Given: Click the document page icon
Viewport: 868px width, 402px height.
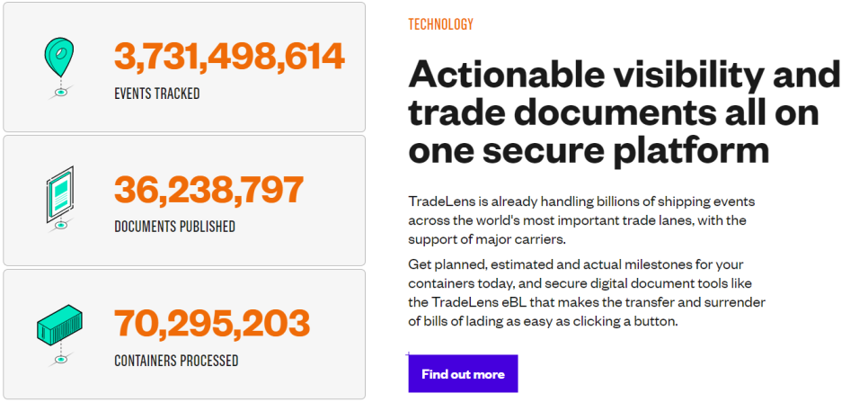Looking at the screenshot, I should (x=60, y=193).
